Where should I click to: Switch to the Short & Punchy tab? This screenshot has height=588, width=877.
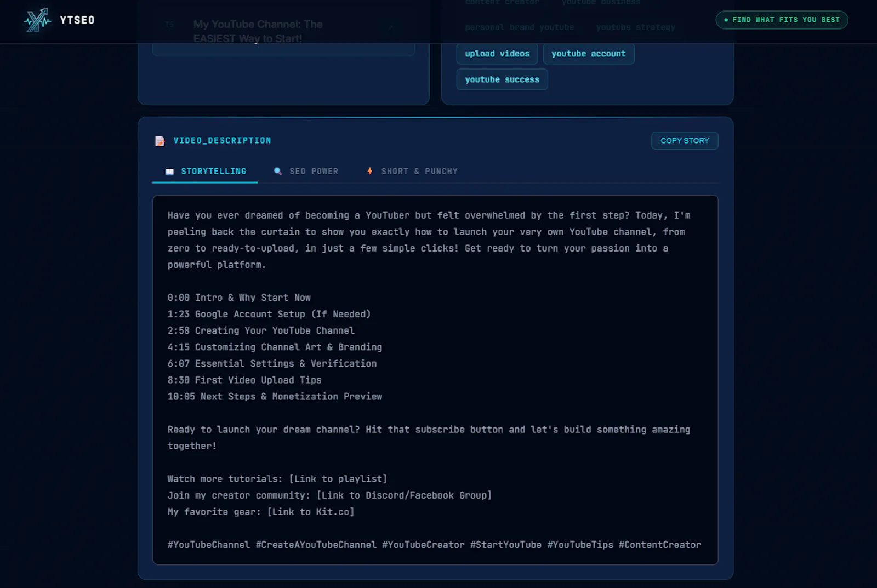412,172
